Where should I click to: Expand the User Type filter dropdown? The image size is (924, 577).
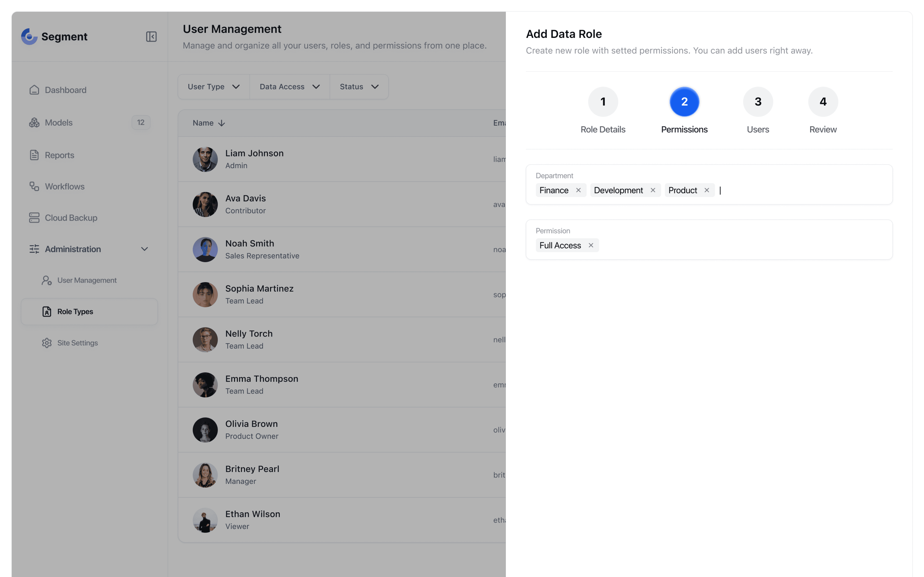[213, 87]
